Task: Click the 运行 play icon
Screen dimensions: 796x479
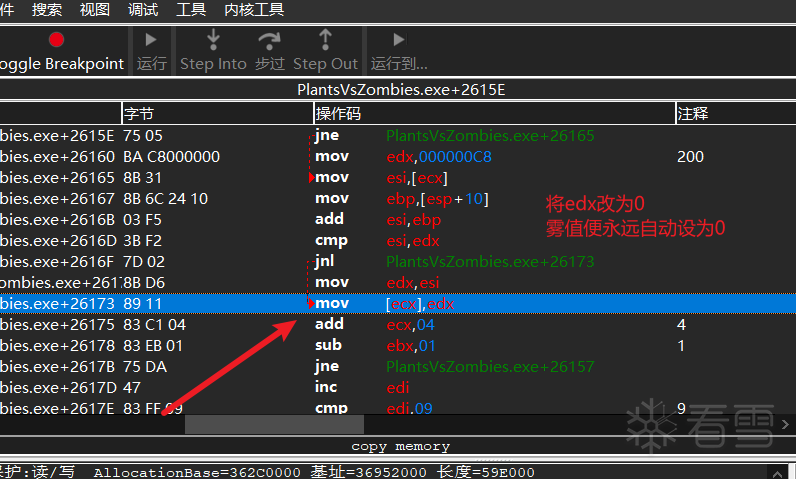Action: pos(151,40)
